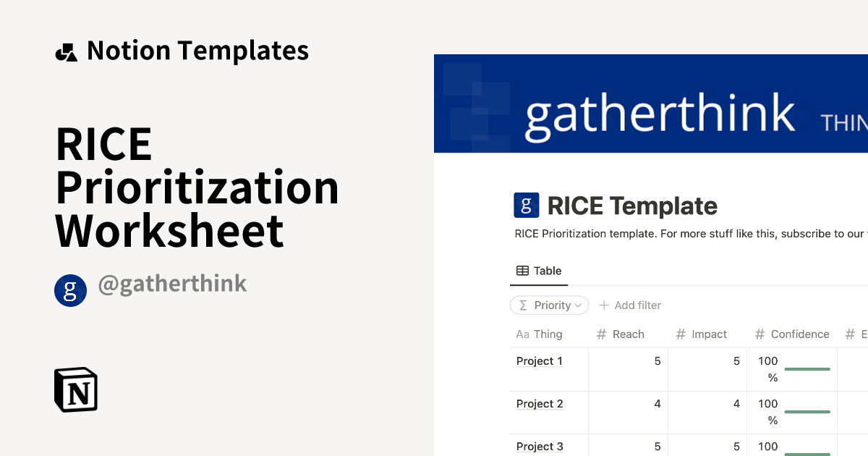Open the Priority aggregation dropdown

point(549,305)
